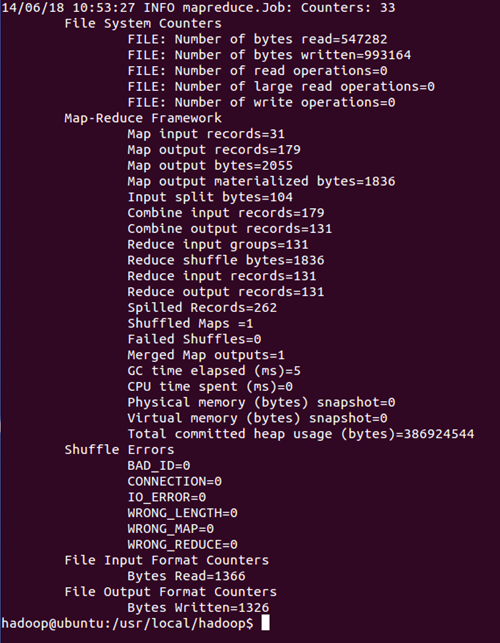The image size is (500, 643).
Task: Click the "BAD_ID=0" counter line
Action: tap(159, 465)
